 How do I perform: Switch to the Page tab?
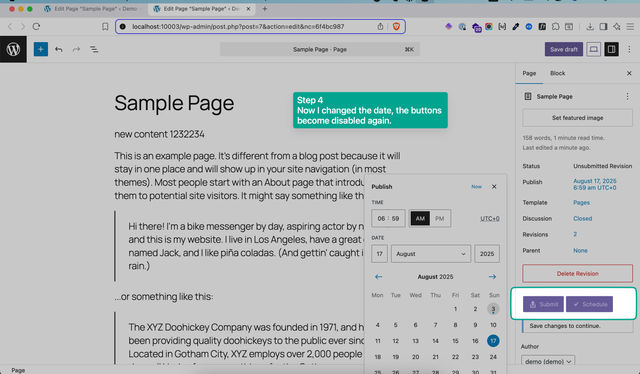coord(529,73)
